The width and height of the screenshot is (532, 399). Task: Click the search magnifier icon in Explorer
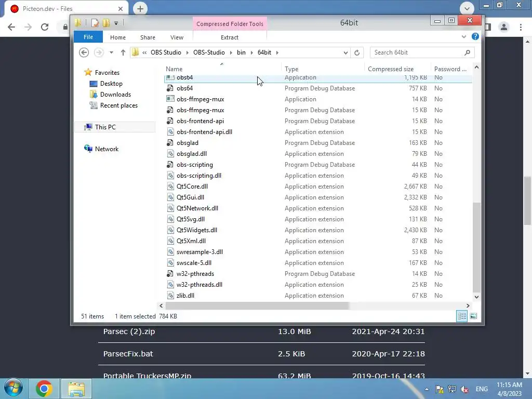click(x=467, y=52)
